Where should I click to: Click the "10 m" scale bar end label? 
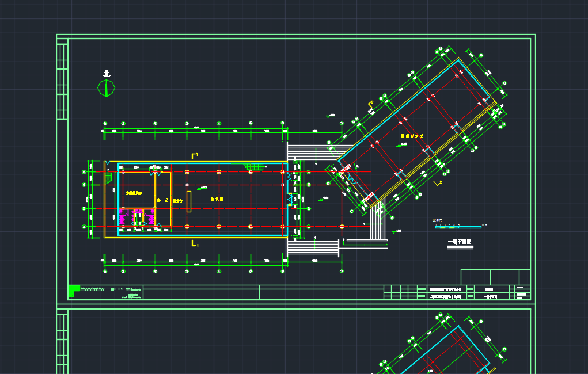coord(484,225)
